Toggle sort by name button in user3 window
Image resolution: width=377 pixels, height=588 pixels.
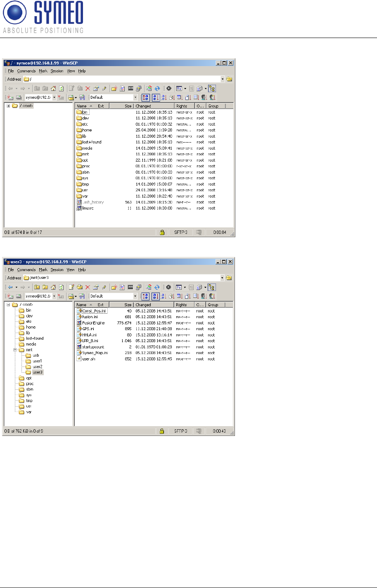click(155, 296)
